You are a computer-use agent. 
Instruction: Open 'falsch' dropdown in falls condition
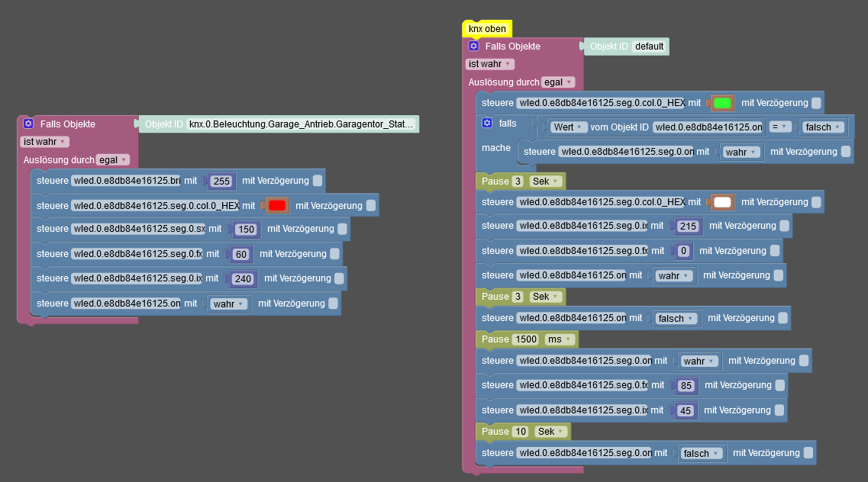tap(823, 127)
